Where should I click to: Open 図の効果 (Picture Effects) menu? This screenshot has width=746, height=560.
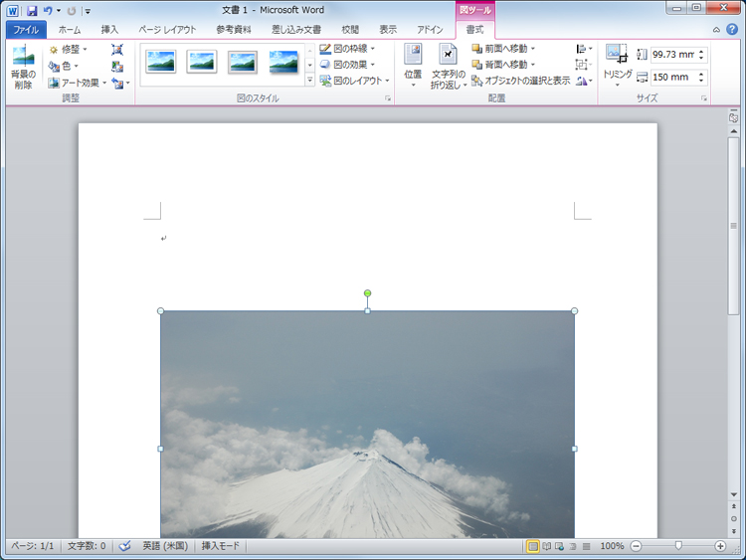point(347,65)
